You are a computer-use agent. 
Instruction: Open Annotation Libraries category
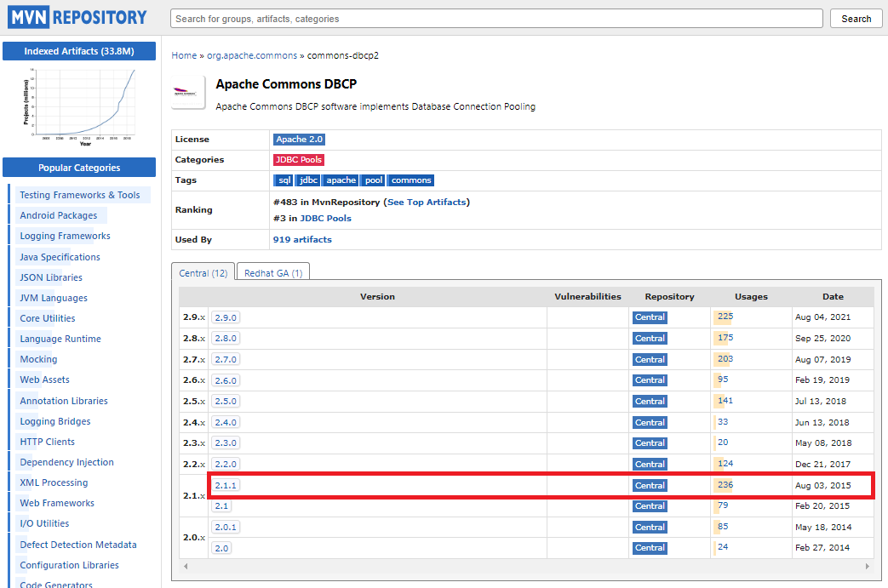[x=64, y=401]
